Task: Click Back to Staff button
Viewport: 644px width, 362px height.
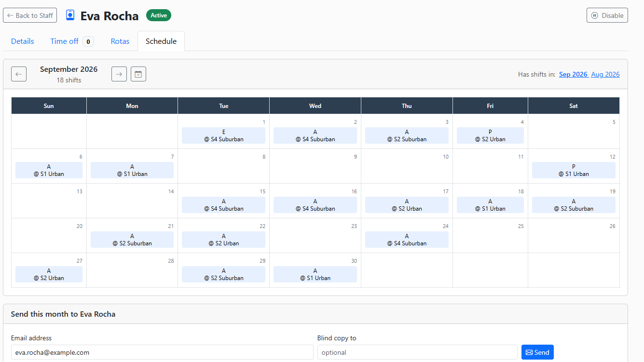Action: 30,15
